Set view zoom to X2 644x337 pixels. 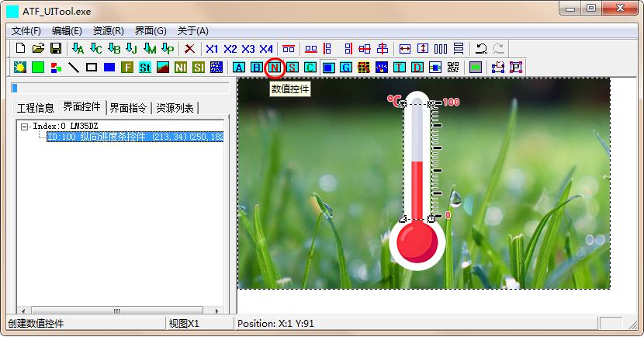[x=230, y=49]
